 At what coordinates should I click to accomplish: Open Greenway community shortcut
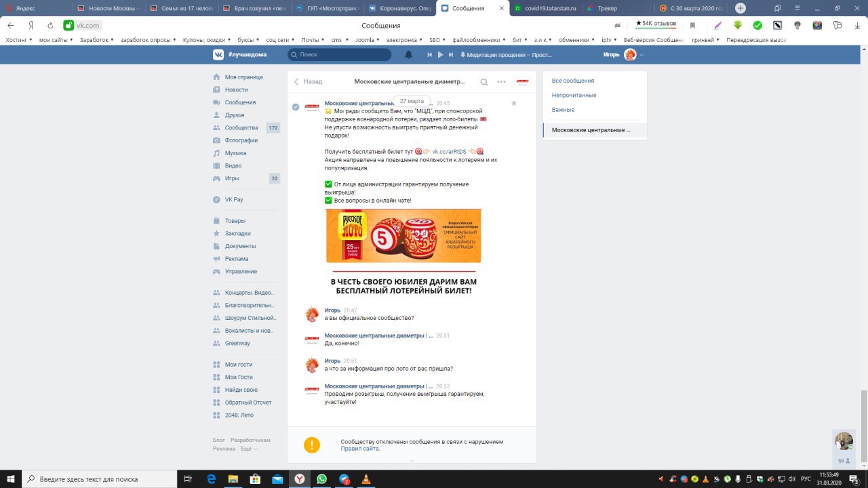tap(237, 344)
